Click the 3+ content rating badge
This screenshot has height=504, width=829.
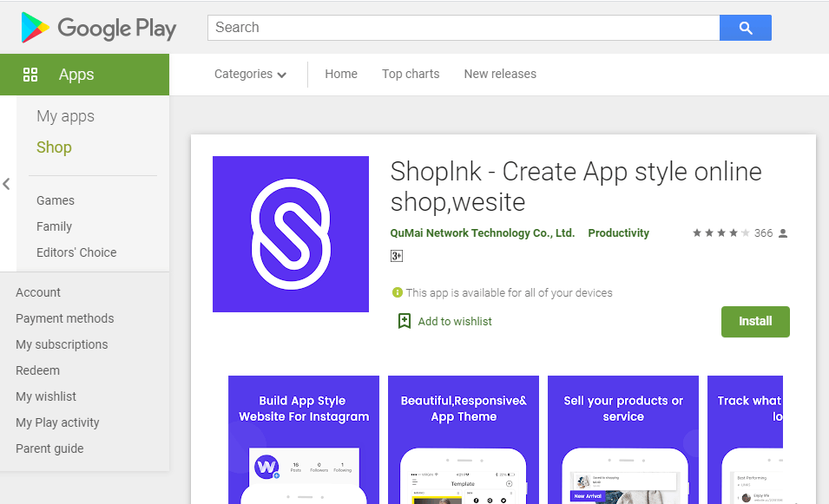pyautogui.click(x=397, y=256)
